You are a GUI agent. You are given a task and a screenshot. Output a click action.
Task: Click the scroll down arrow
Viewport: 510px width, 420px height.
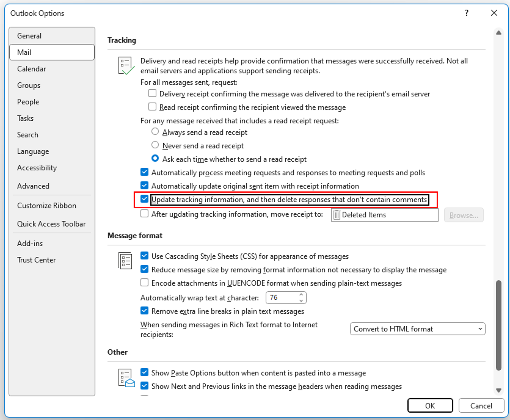[x=498, y=390]
